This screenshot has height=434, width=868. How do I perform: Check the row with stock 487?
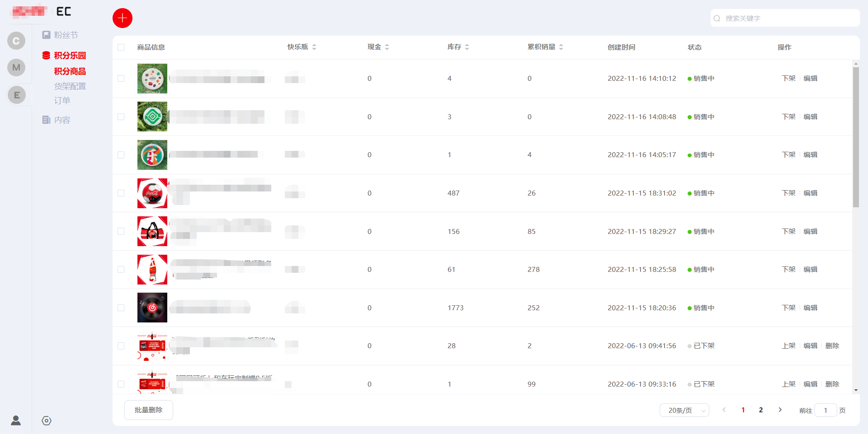coord(121,193)
